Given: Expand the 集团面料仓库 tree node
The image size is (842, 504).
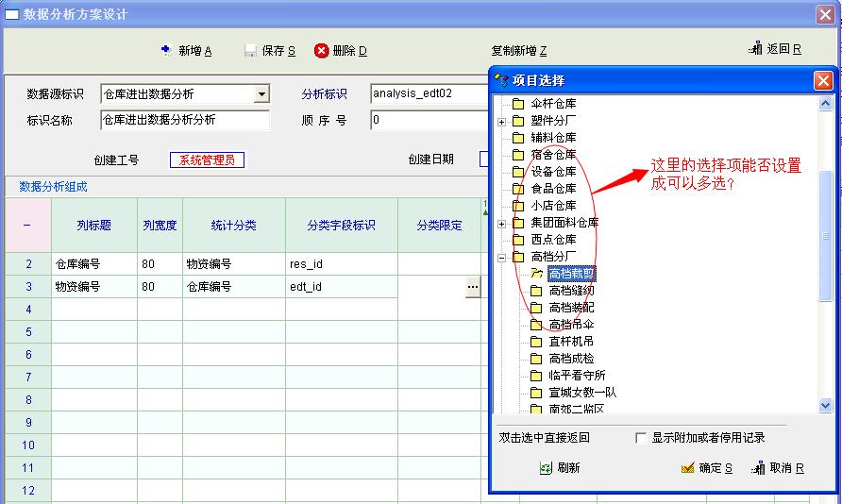Looking at the screenshot, I should [502, 223].
